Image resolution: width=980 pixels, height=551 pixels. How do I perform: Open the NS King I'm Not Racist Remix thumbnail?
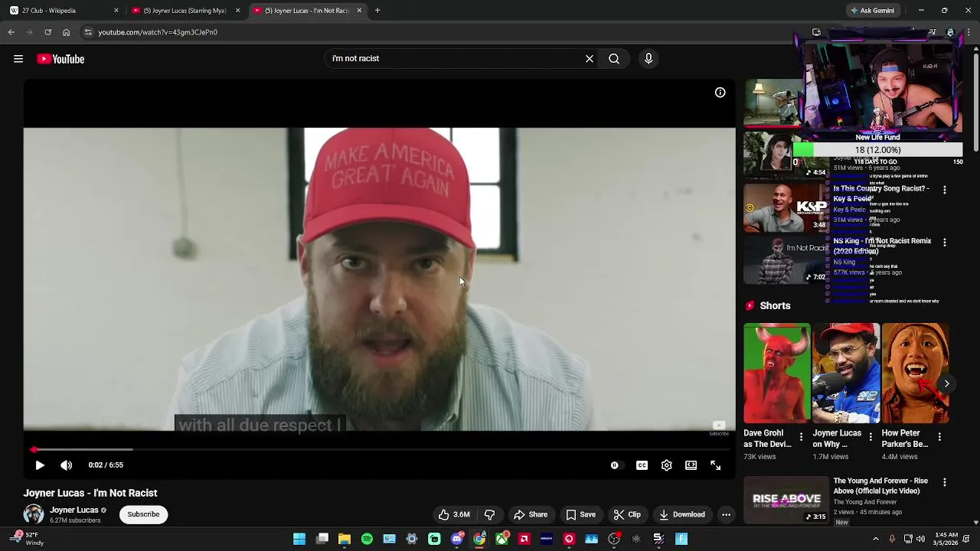point(786,260)
